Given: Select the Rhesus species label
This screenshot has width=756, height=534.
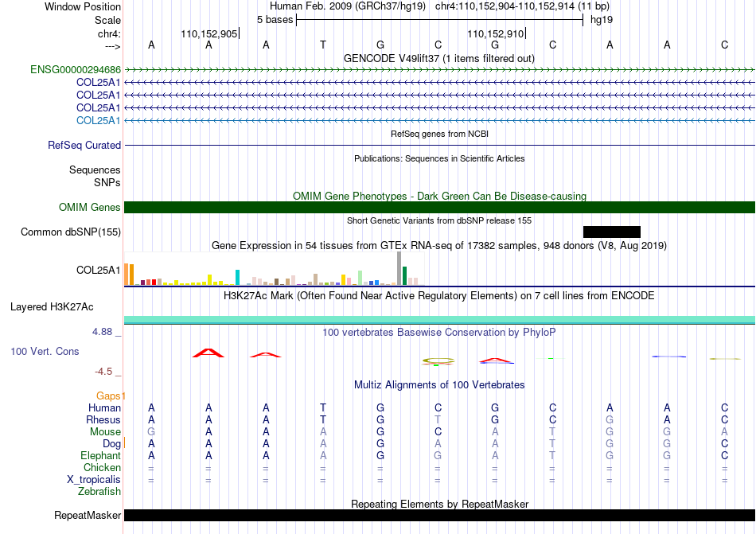Looking at the screenshot, I should [103, 419].
